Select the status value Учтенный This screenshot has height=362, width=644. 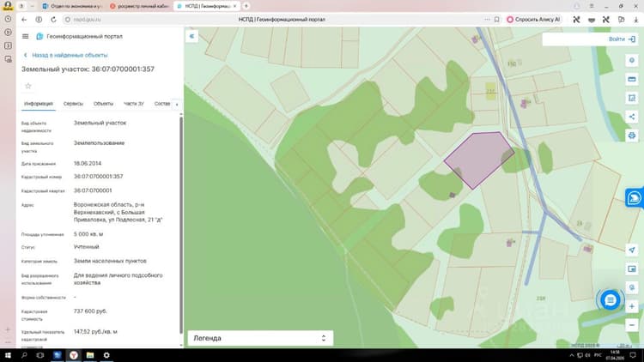pos(86,247)
